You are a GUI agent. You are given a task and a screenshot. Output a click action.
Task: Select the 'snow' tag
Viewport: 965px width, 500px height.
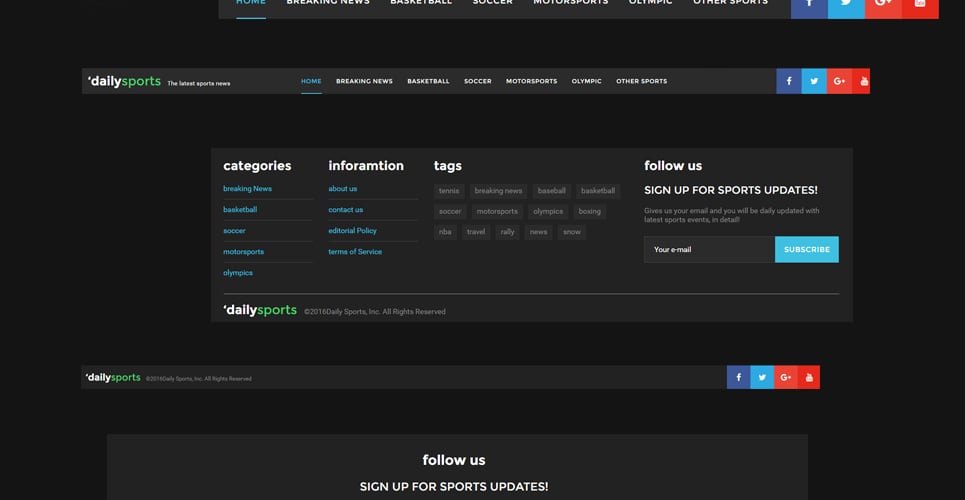[572, 232]
